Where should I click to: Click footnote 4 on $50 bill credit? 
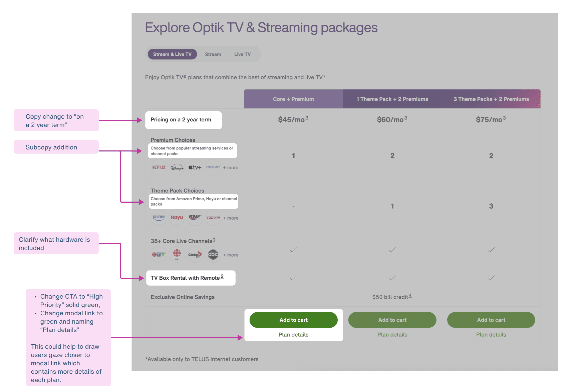[410, 296]
